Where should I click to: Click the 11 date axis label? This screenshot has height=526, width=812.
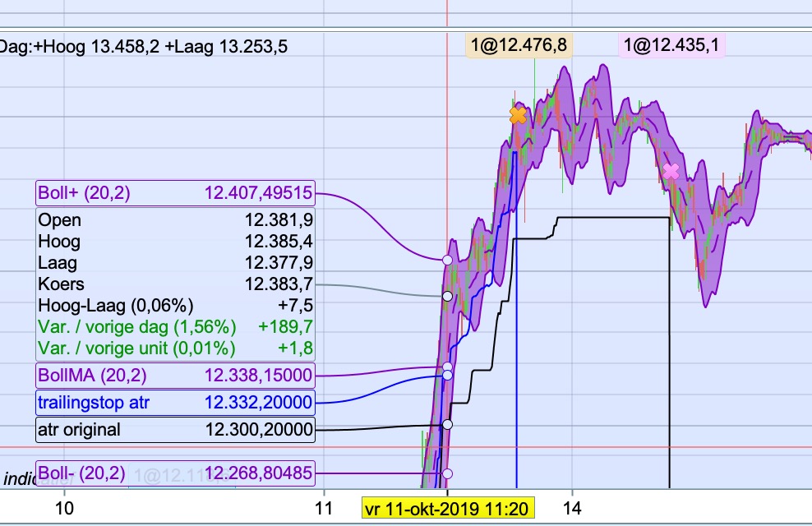(x=324, y=509)
